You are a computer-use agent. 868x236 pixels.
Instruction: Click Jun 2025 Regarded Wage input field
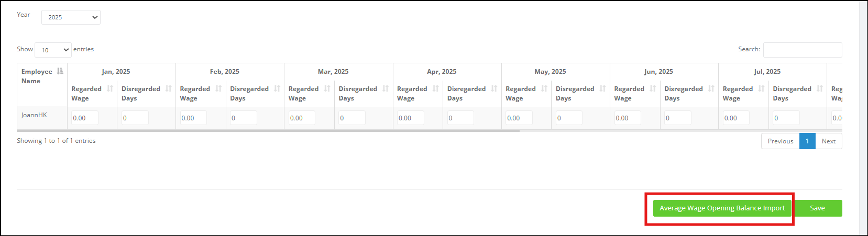coord(628,118)
